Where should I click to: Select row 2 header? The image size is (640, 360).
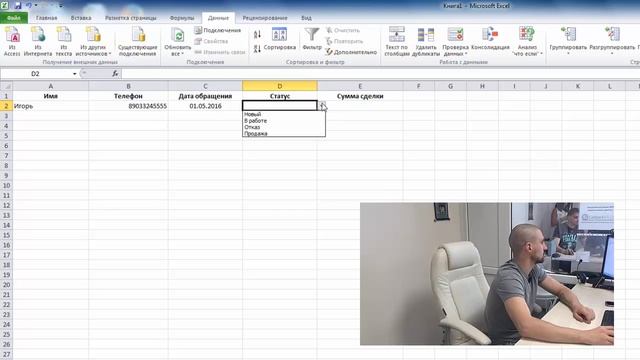coord(6,106)
